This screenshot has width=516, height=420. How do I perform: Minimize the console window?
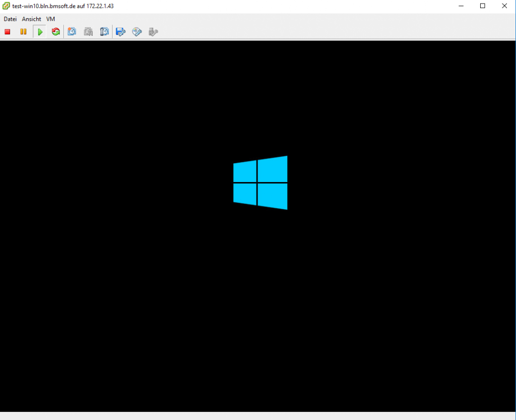(x=461, y=6)
